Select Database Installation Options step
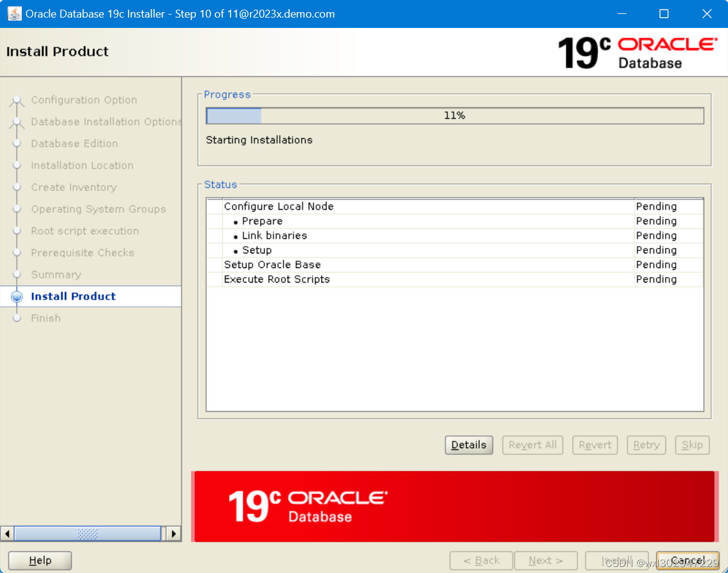728x573 pixels. [x=106, y=122]
